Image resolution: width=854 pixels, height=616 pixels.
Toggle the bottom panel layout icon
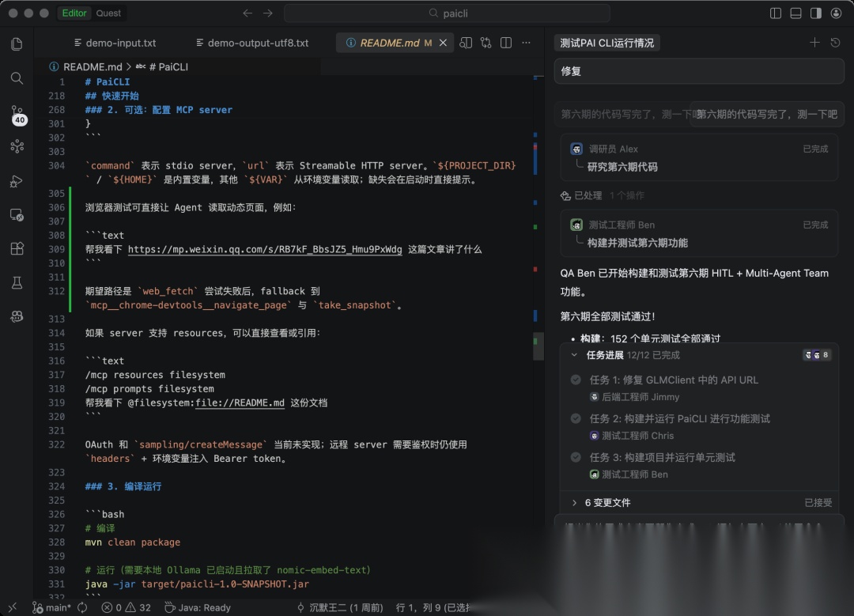coord(795,13)
